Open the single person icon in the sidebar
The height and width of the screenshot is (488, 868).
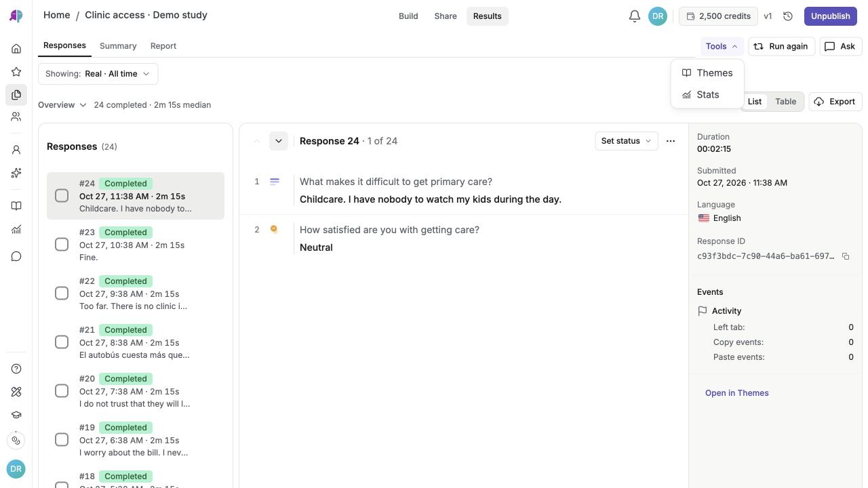16,150
